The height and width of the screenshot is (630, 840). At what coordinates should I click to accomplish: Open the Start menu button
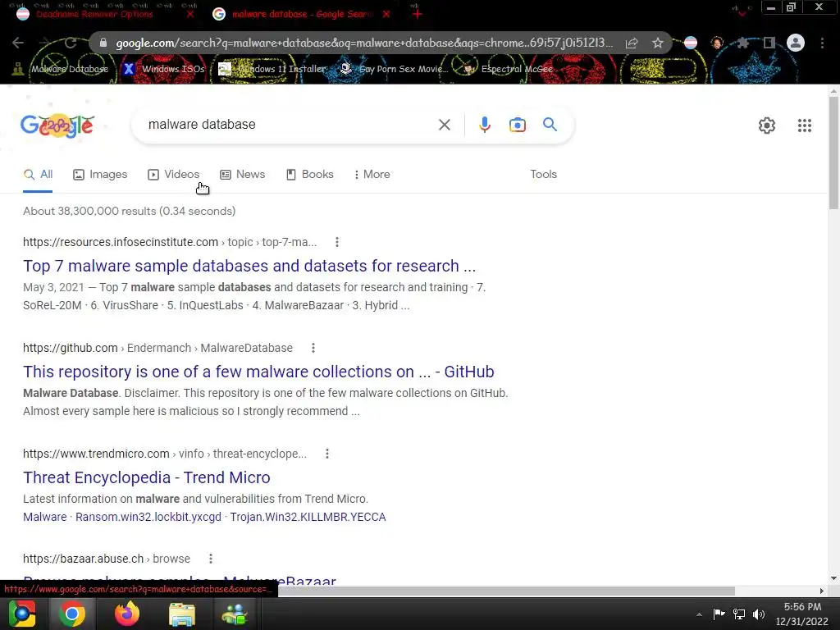click(21, 614)
